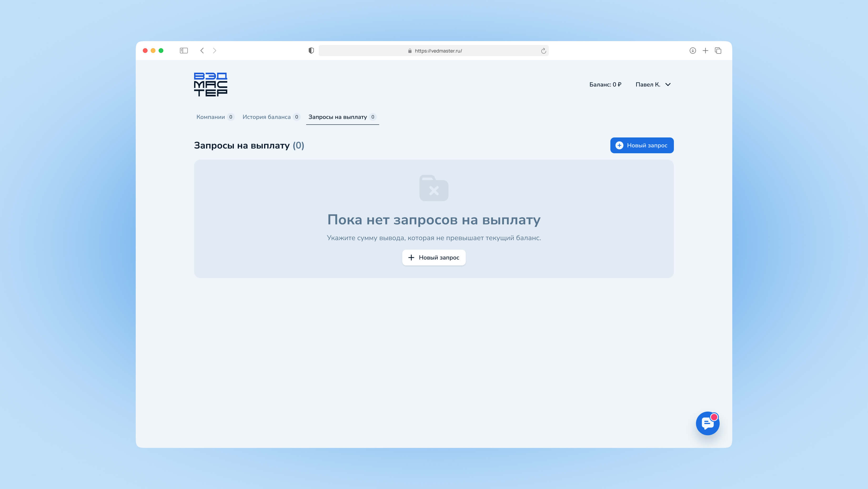Image resolution: width=868 pixels, height=489 pixels.
Task: Select the Запросы на выплату tab
Action: [x=338, y=117]
